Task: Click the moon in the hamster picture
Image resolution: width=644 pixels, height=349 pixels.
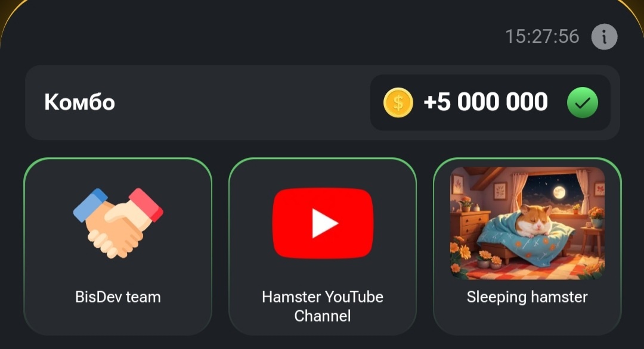Action: click(559, 192)
